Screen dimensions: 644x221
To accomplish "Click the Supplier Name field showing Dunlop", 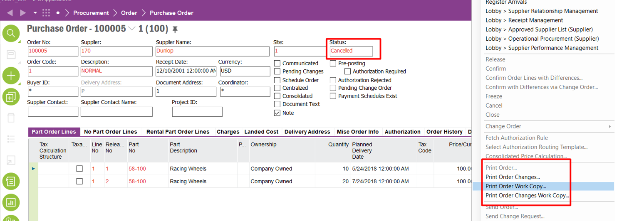I will click(x=213, y=51).
